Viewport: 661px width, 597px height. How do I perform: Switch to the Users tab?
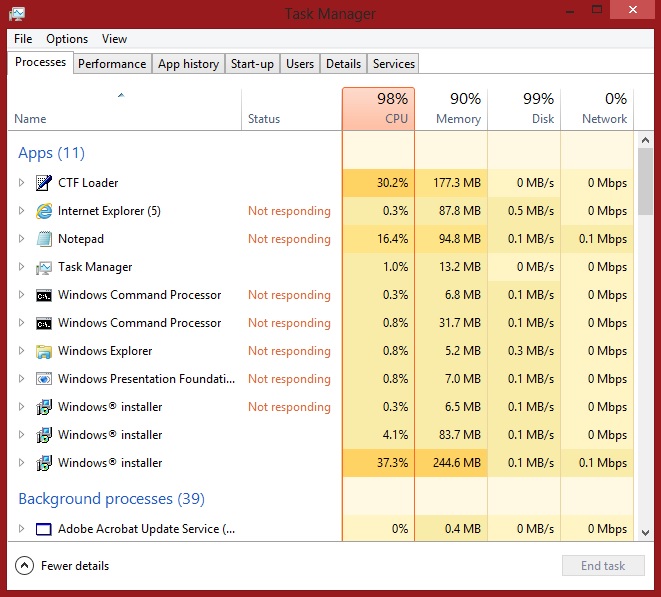pyautogui.click(x=300, y=64)
